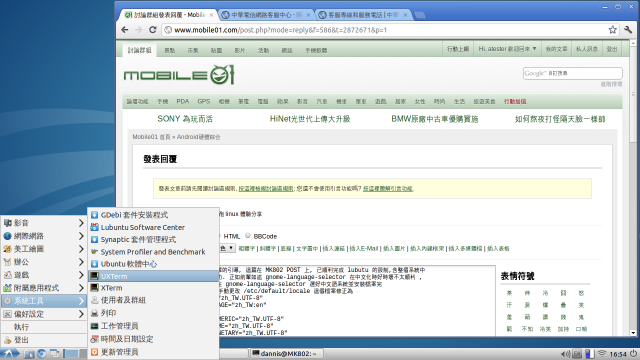The image size is (640, 360).
Task: Click the HiNet光世代上傳大升級 ad link
Action: point(310,119)
